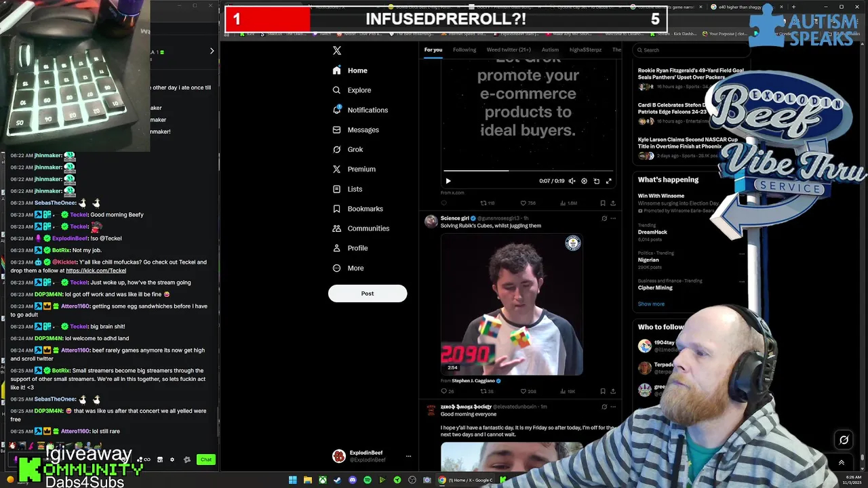The height and width of the screenshot is (488, 868).
Task: Bookmark the Science girl post
Action: click(x=602, y=391)
